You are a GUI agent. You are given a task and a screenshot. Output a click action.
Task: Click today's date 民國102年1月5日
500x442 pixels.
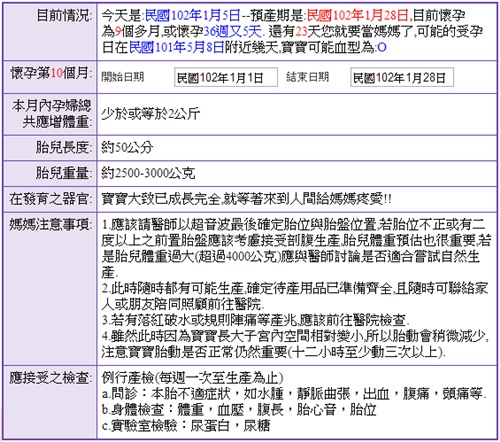(193, 15)
